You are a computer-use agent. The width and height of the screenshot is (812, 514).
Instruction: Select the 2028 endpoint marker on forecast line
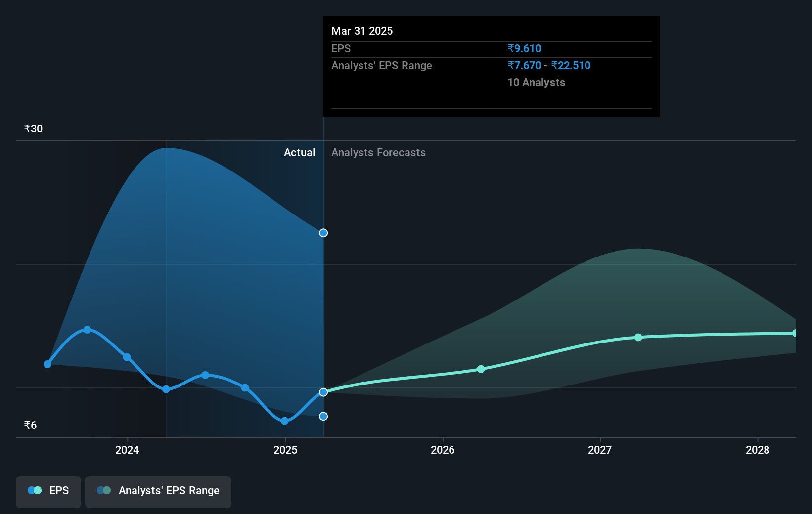coord(796,332)
